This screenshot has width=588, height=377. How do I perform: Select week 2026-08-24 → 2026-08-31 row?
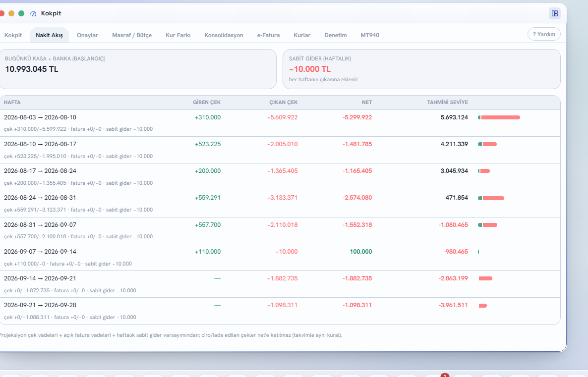280,204
